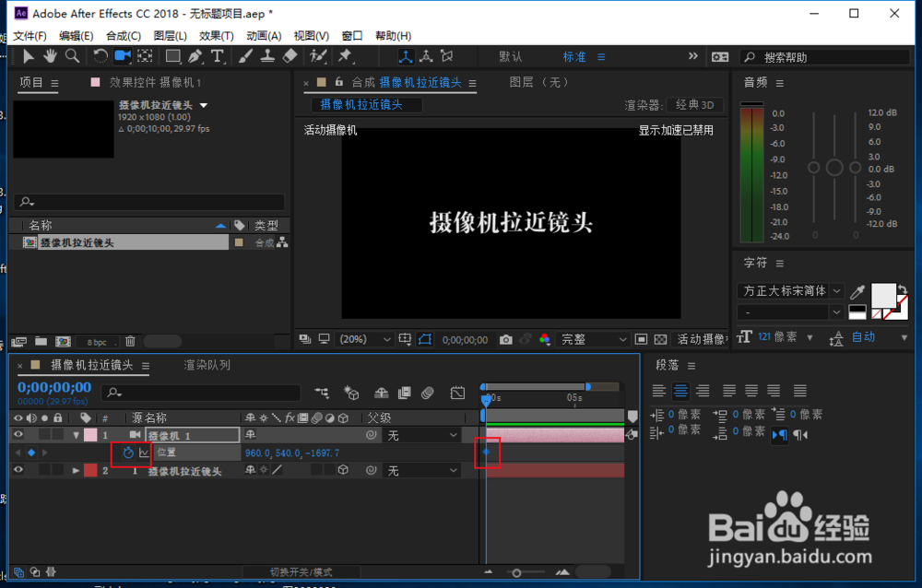Expand the 摄像机拉近镜头 text layer
Image resolution: width=922 pixels, height=588 pixels.
(x=76, y=471)
